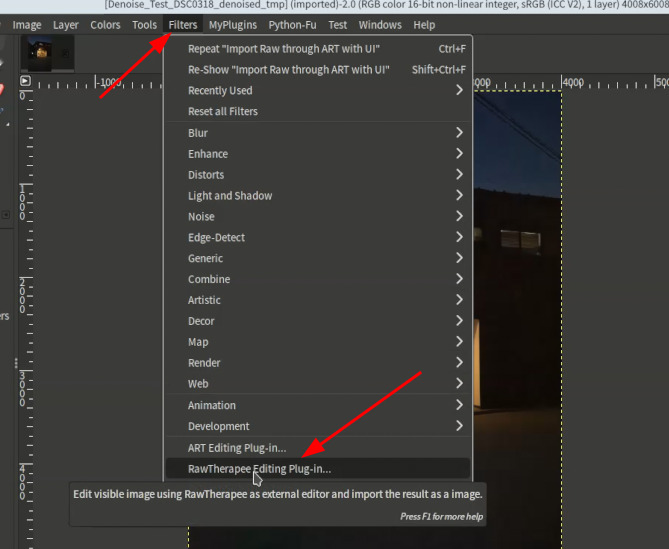Expand the Render submenu
The image size is (669, 549).
[x=318, y=363]
